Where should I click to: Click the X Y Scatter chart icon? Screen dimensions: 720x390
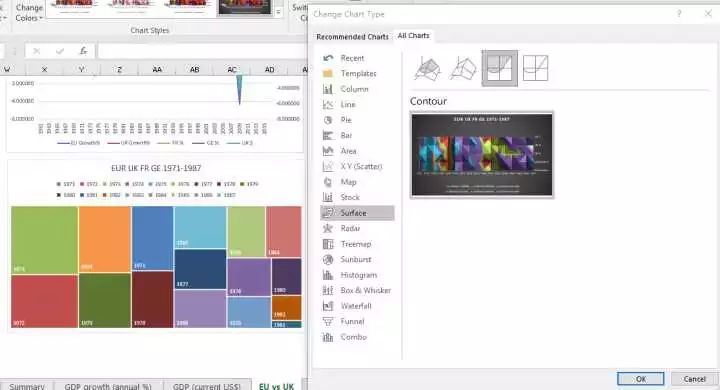[x=328, y=166]
